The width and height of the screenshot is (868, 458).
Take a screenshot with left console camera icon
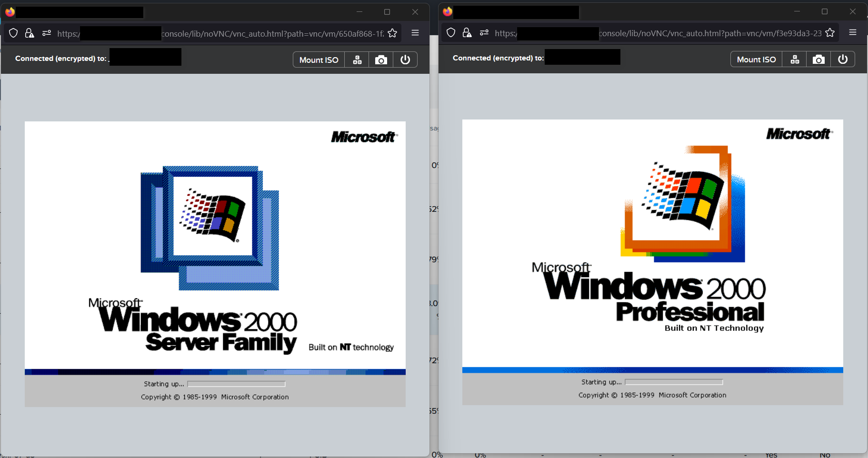pyautogui.click(x=381, y=60)
